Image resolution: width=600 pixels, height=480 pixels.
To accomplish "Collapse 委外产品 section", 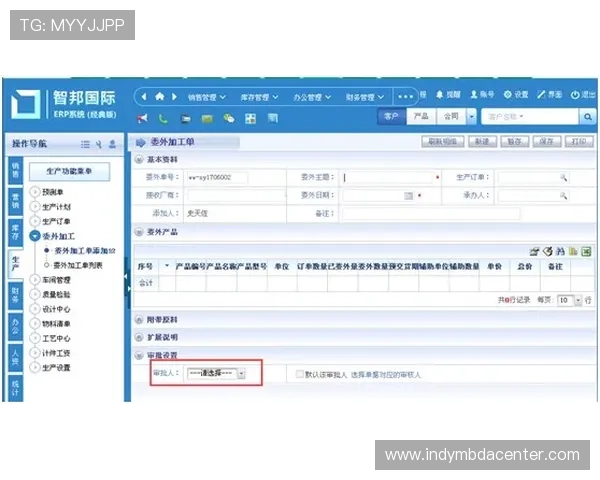I will click(139, 232).
